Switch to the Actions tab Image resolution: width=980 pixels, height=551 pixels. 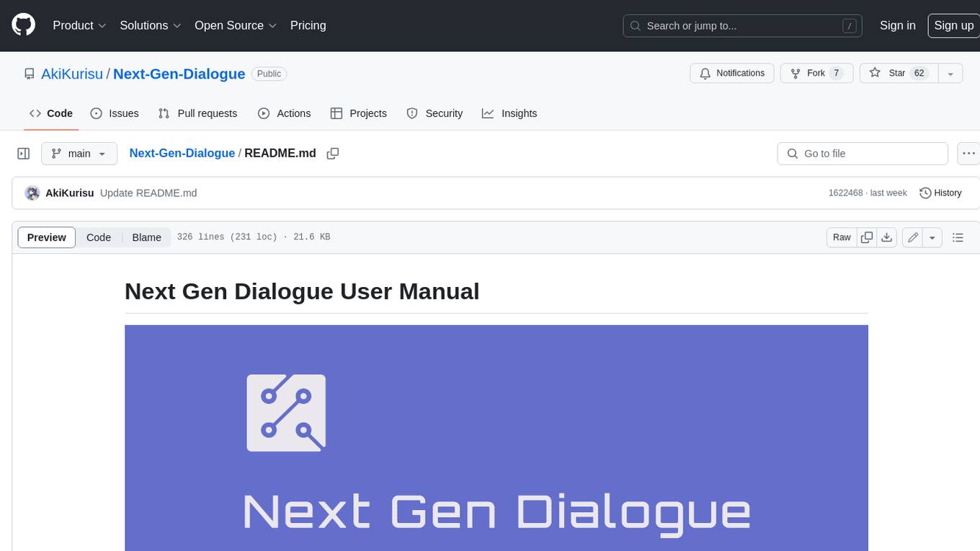284,113
